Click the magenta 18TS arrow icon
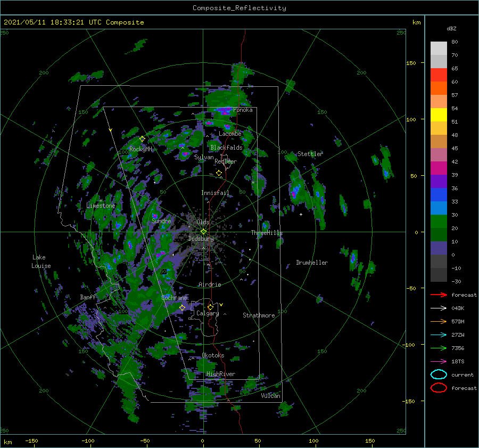The image size is (479, 448). [x=439, y=362]
